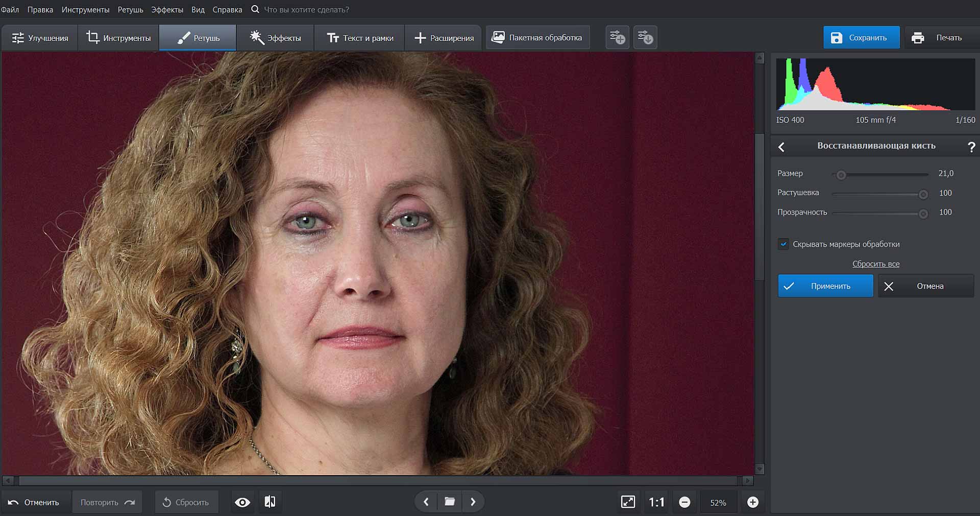Fit image to screen icon
Screen dimensions: 980x516
[628, 502]
